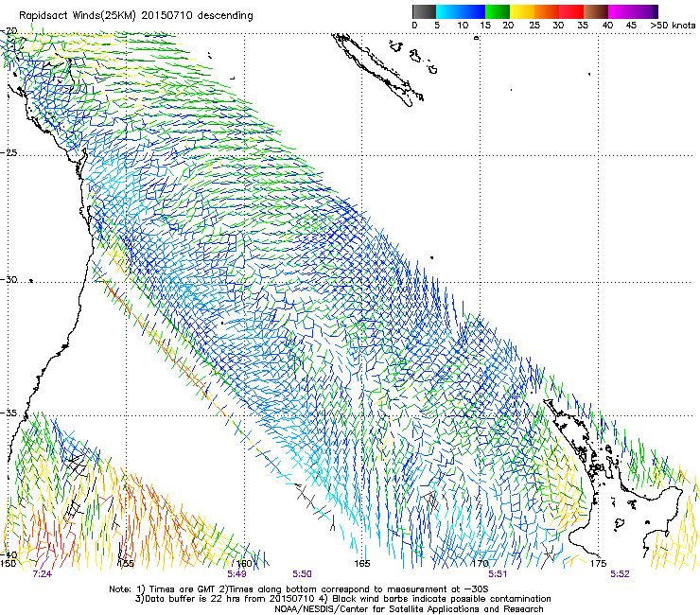Image resolution: width=700 pixels, height=615 pixels.
Task: Click the title 'Rapidscat Winds(25KM) 20150710 descending'
Action: tap(136, 16)
